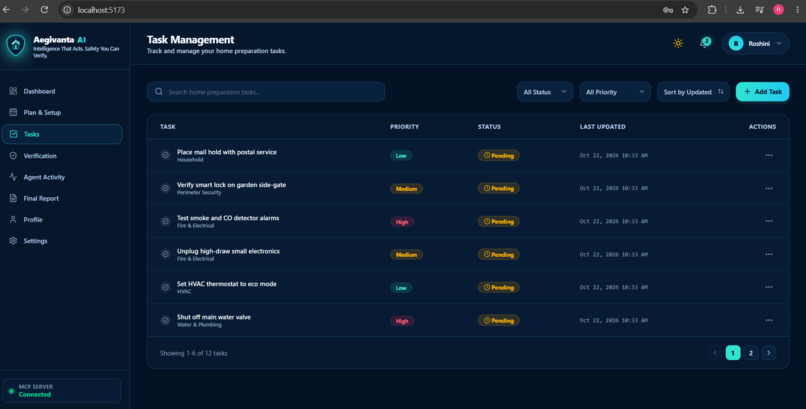
Task: Click Medium badge on smart lock row
Action: click(x=406, y=189)
